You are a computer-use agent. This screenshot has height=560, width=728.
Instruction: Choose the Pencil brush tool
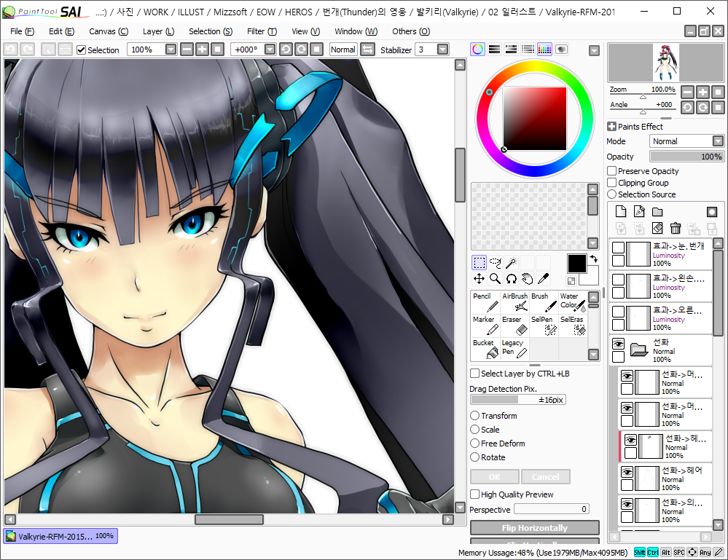click(x=485, y=302)
